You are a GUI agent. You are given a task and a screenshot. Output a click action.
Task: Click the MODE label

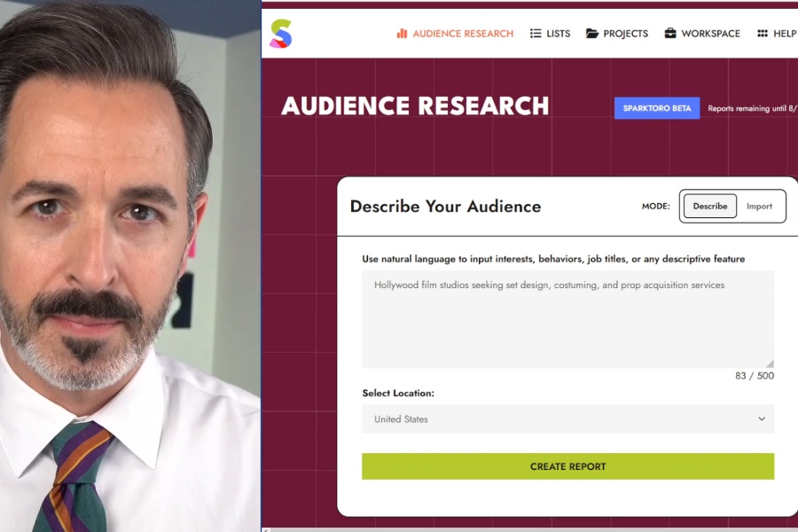click(655, 207)
